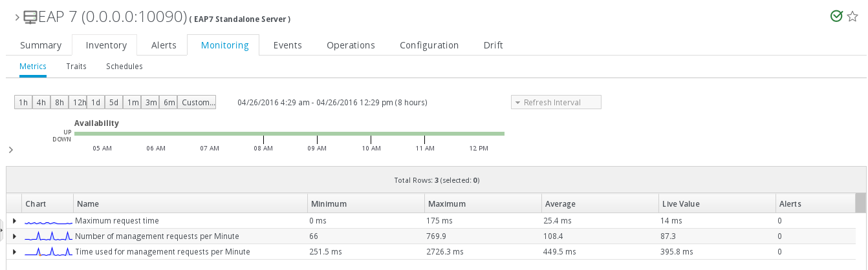Image resolution: width=868 pixels, height=270 pixels.
Task: Click the green availability check icon
Action: click(x=836, y=16)
